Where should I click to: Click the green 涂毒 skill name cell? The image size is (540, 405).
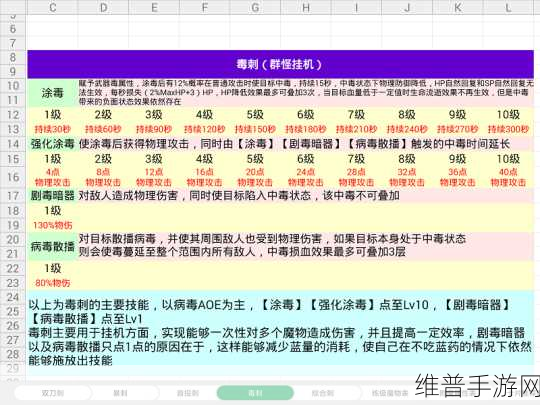[52, 93]
